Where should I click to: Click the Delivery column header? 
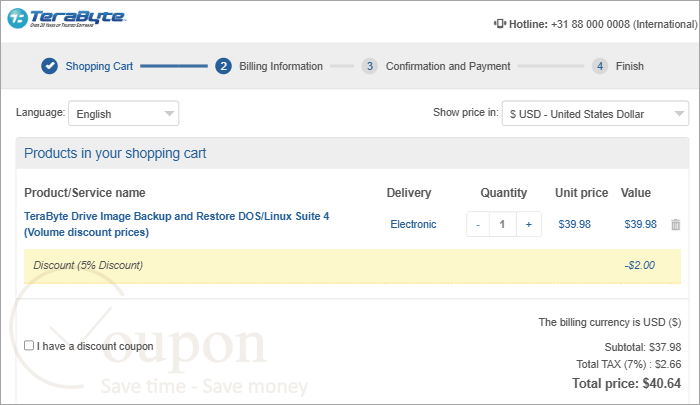tap(409, 193)
